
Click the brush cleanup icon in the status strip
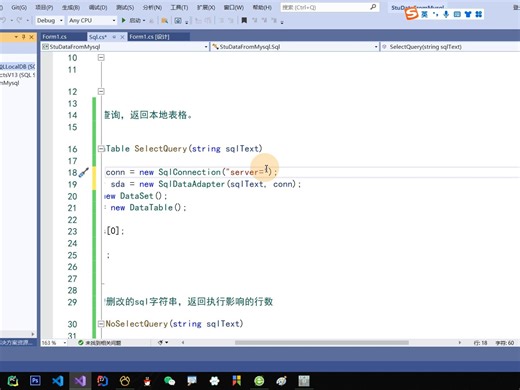tap(161, 342)
